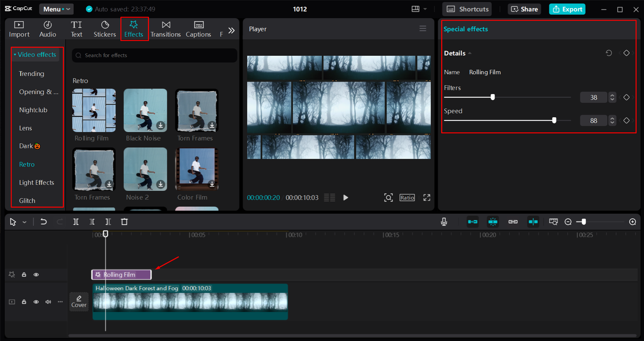The width and height of the screenshot is (644, 341).
Task: Download the Noise 2 effect
Action: [x=160, y=184]
